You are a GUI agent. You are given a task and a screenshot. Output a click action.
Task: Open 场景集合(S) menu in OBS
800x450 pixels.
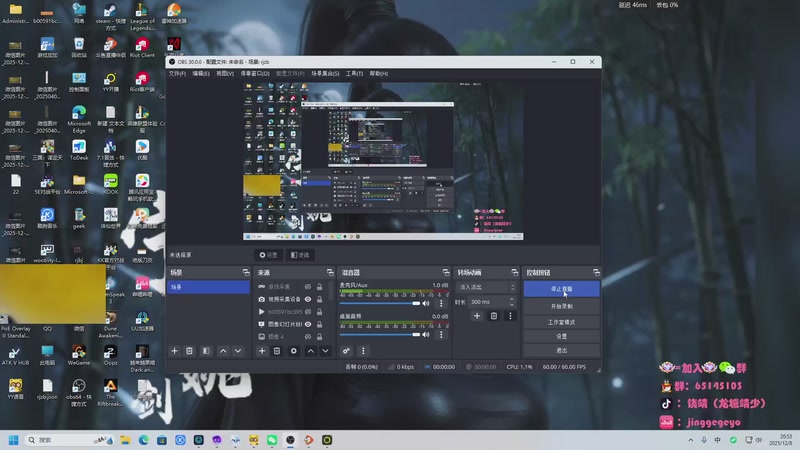pos(325,73)
